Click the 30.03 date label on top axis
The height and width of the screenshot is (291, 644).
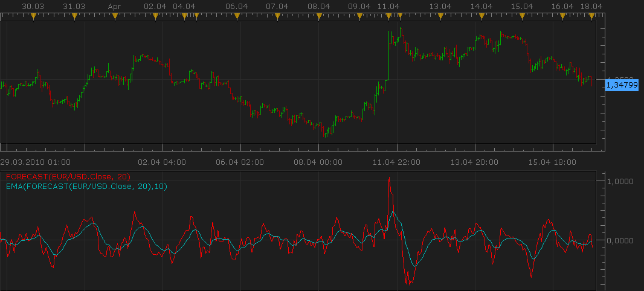click(34, 7)
